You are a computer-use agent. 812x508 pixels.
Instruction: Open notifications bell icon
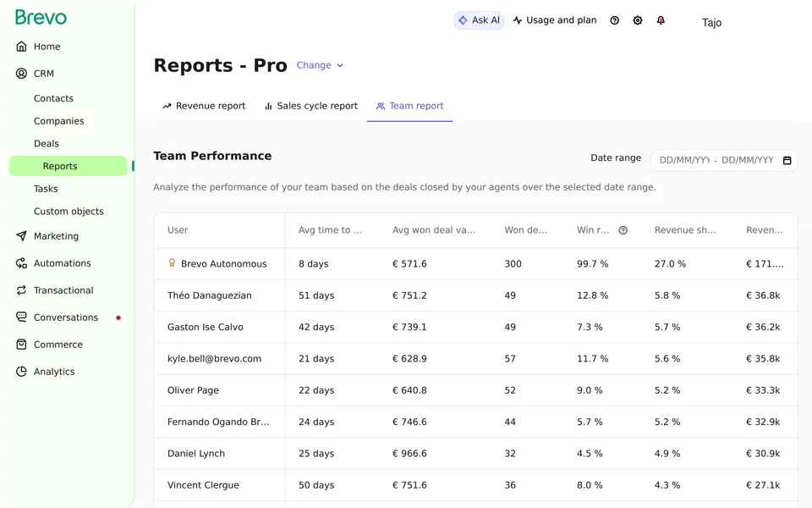pyautogui.click(x=661, y=20)
